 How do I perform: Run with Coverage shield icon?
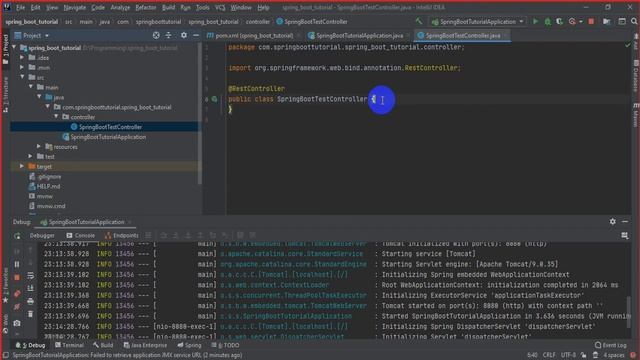click(x=560, y=21)
